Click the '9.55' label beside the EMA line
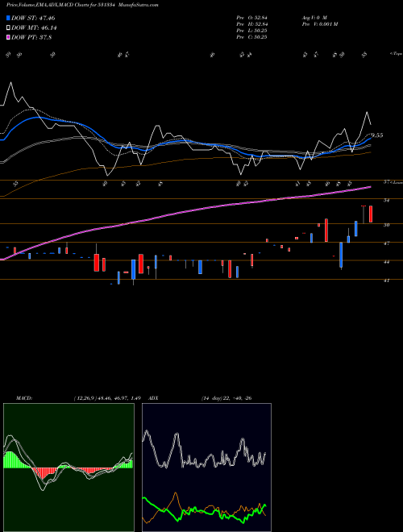The image size is (403, 532). [377, 135]
